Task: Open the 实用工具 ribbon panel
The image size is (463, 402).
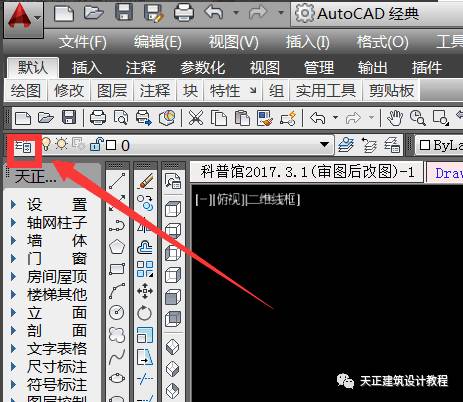Action: point(326,90)
